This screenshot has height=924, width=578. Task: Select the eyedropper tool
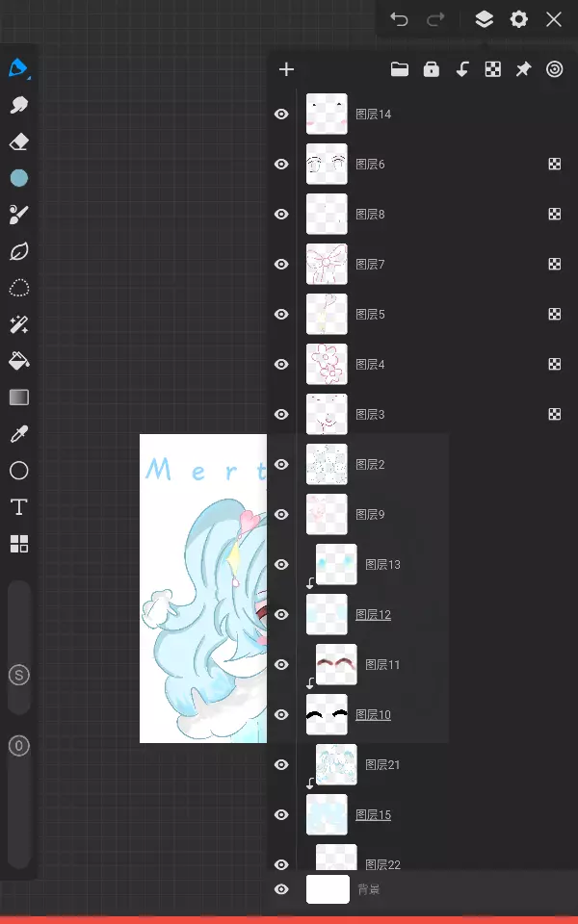(x=19, y=434)
